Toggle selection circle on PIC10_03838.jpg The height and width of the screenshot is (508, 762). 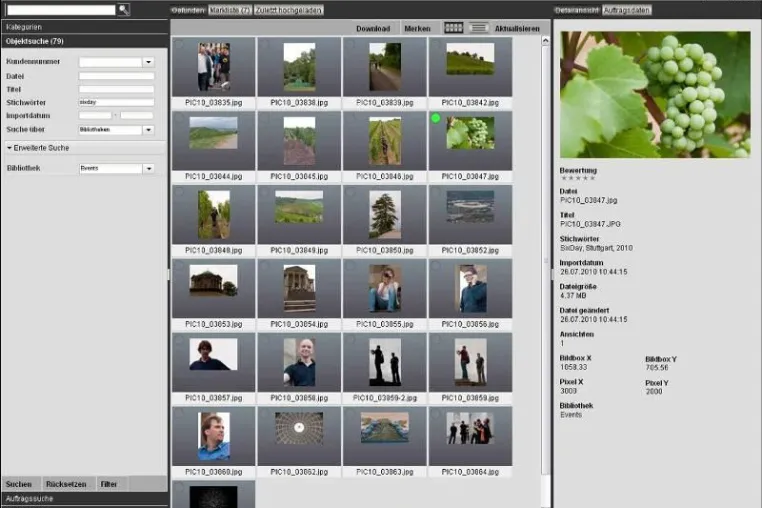(265, 44)
